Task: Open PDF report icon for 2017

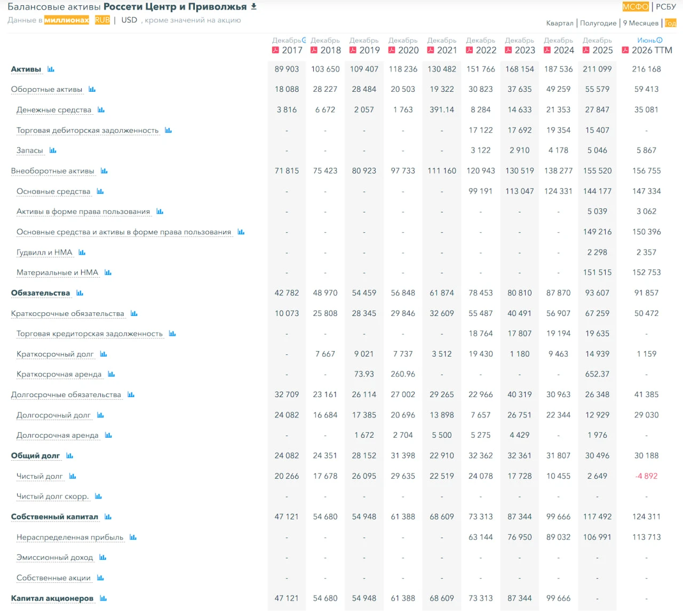Action: point(275,50)
